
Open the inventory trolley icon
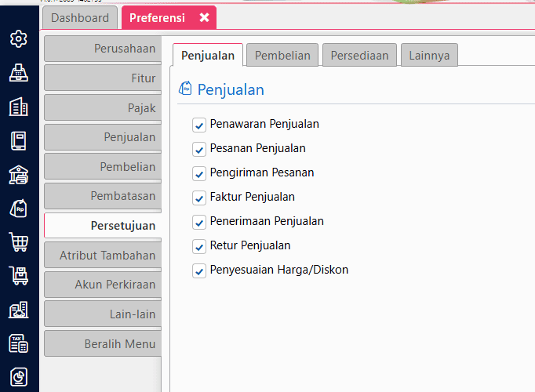pyautogui.click(x=18, y=276)
